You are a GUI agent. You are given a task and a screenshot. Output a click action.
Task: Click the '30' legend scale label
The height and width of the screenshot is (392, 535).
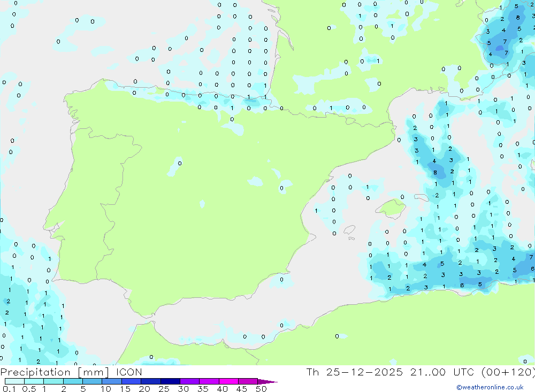point(183,389)
